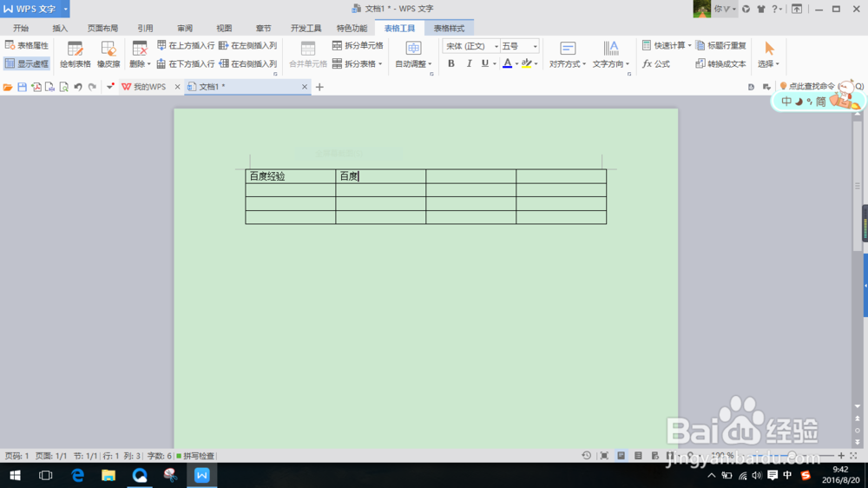This screenshot has height=488, width=868.
Task: Close the 文档1 document tab
Action: 305,87
